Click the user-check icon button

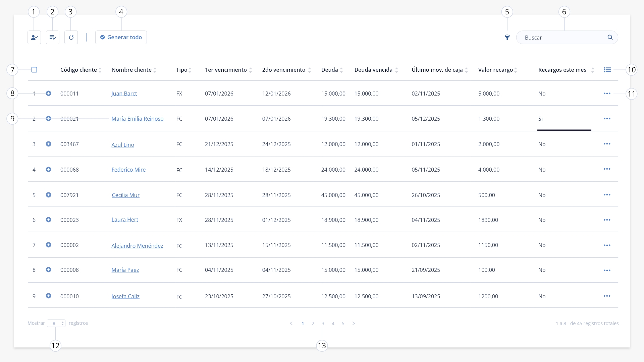pos(34,38)
